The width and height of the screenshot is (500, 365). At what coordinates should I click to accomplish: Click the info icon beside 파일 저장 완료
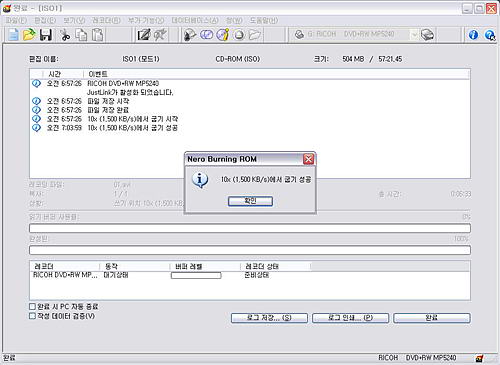click(36, 110)
